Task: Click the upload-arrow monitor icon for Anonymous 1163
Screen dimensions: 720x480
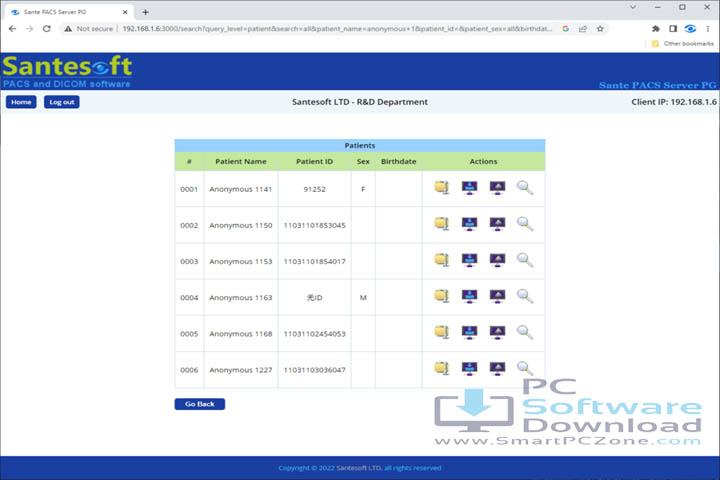Action: (497, 296)
